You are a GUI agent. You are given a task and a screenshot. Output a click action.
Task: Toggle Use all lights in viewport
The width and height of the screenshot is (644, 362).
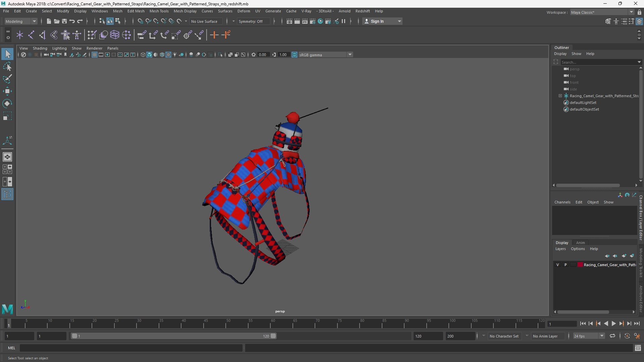tap(175, 55)
